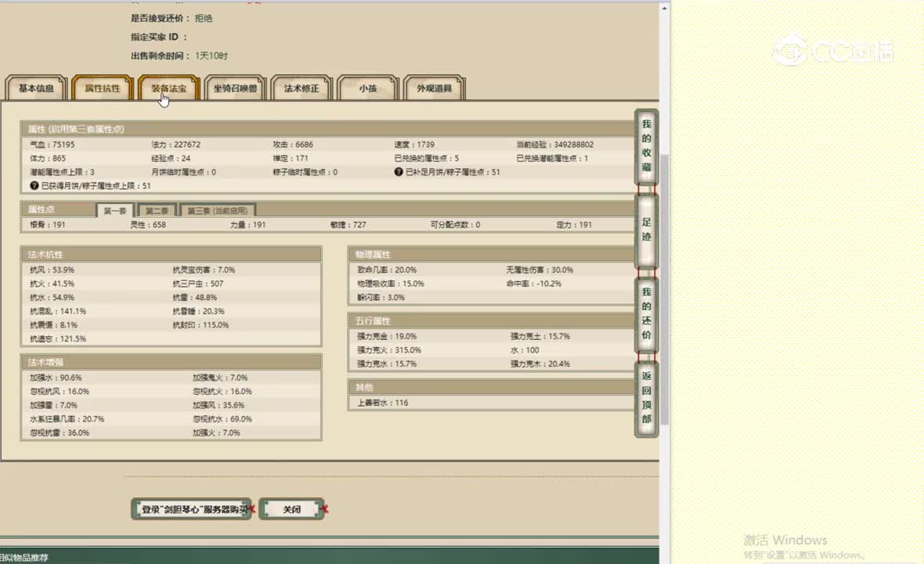Click the 加强水：90.6% entry

[x=56, y=378]
